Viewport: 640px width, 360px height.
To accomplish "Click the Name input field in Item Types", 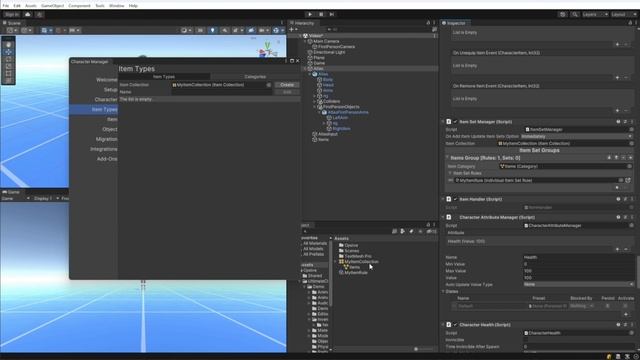I will [222, 92].
